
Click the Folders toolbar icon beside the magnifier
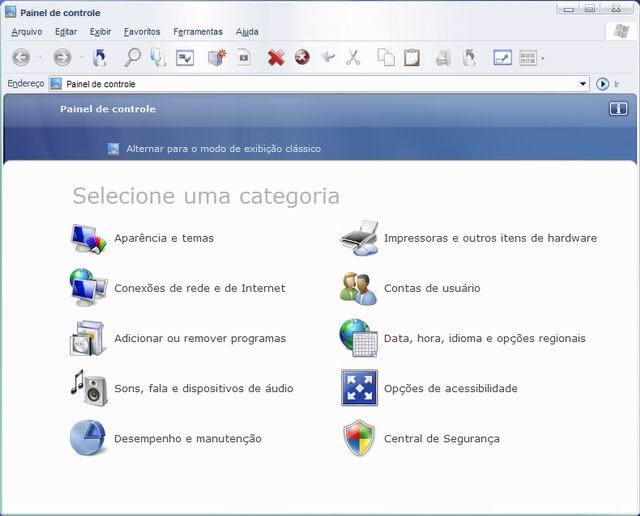click(158, 58)
